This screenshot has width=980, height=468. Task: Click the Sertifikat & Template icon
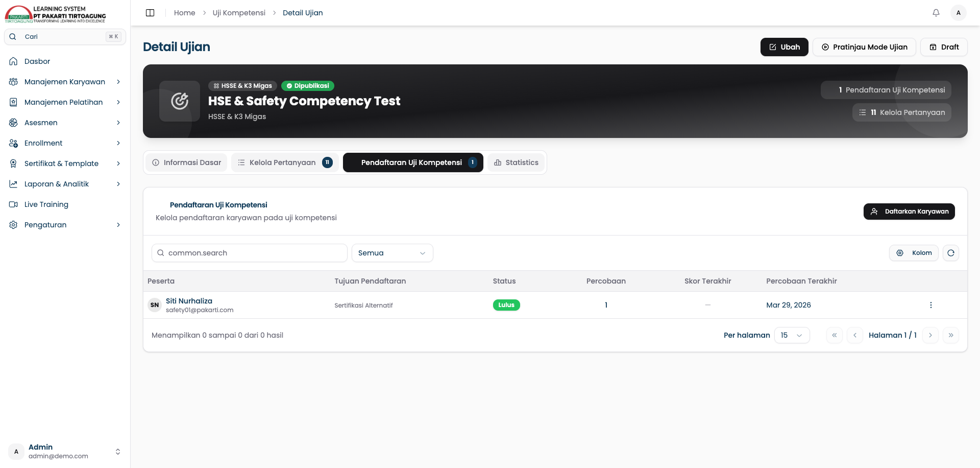[13, 163]
